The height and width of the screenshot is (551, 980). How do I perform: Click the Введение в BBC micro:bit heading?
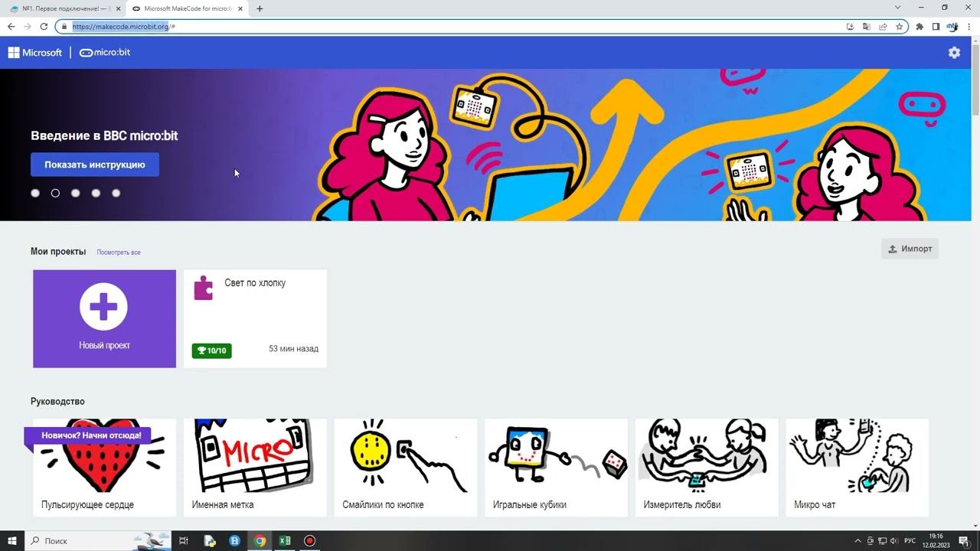tap(104, 135)
